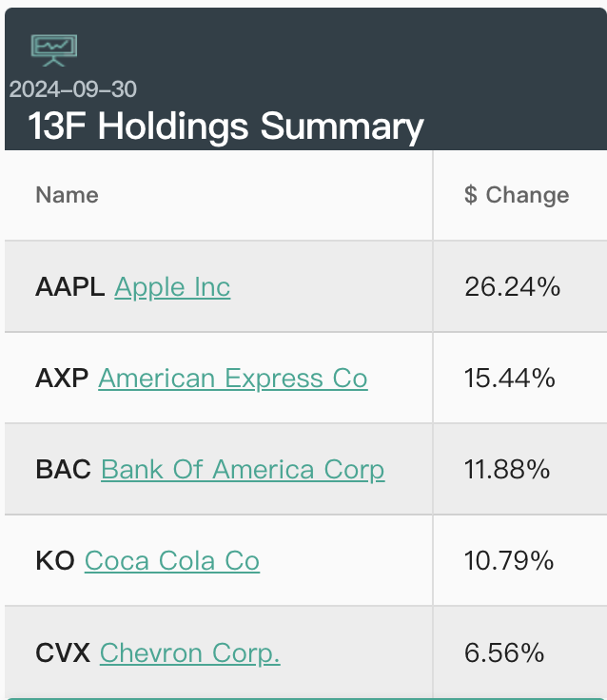This screenshot has width=607, height=700.
Task: Click the 13F Holdings Summary title
Action: point(226,126)
